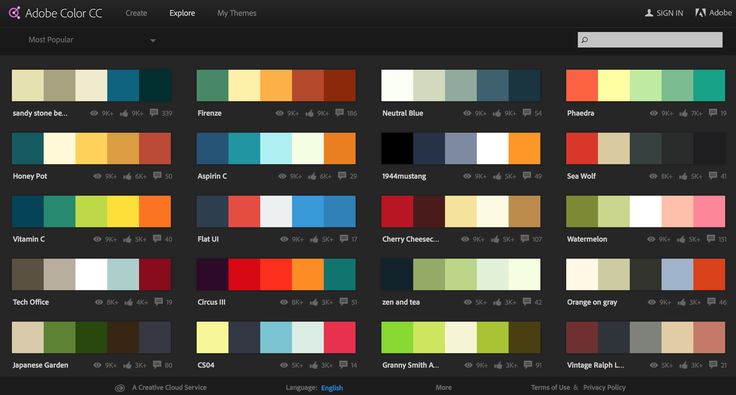
Task: Click the like thumb icon for Honey Pot
Action: click(127, 176)
